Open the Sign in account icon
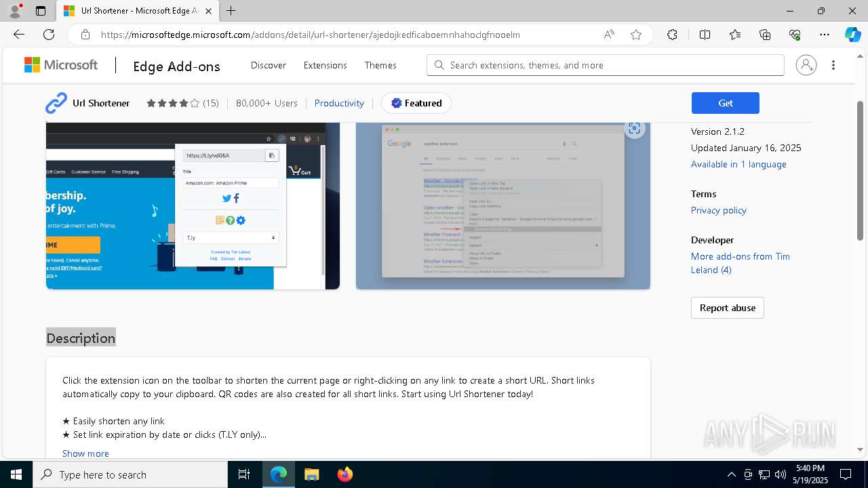 pos(806,65)
